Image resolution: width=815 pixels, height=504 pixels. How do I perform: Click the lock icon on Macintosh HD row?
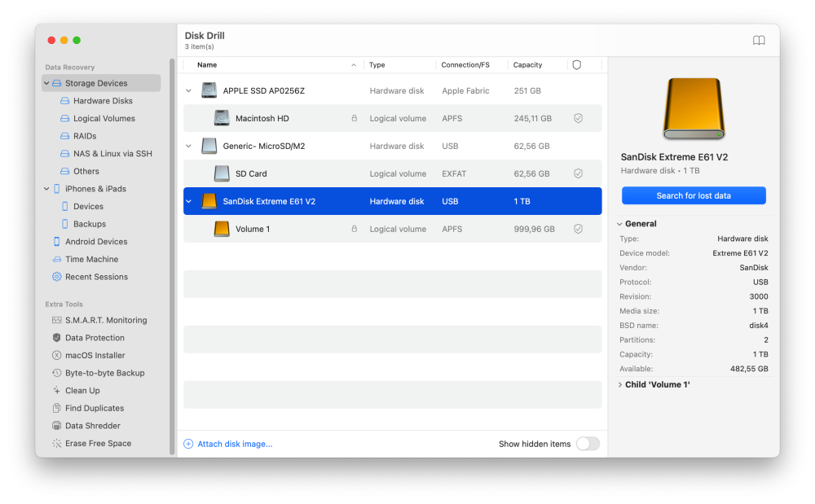[x=354, y=118]
